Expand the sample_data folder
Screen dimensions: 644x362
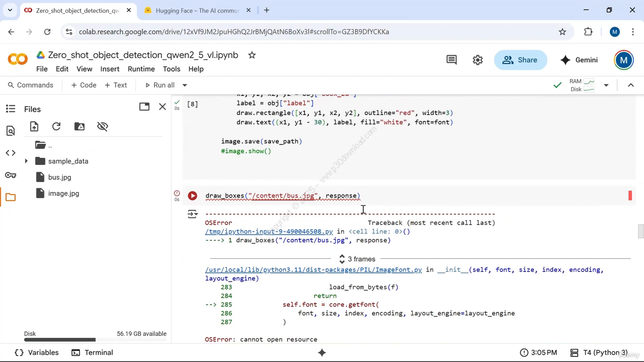click(26, 161)
